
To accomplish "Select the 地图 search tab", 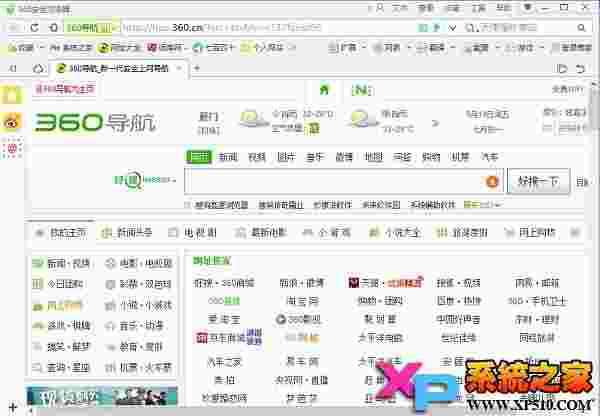I will click(373, 157).
